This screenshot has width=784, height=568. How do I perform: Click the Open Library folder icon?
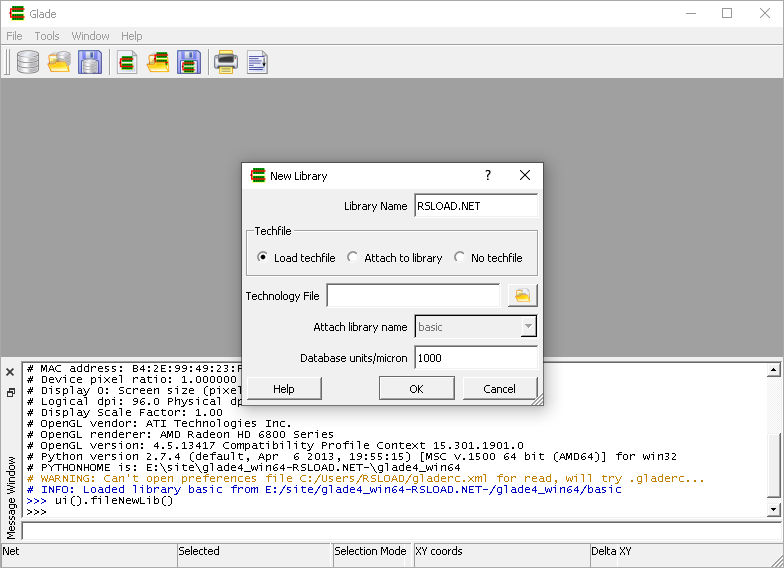tap(60, 62)
